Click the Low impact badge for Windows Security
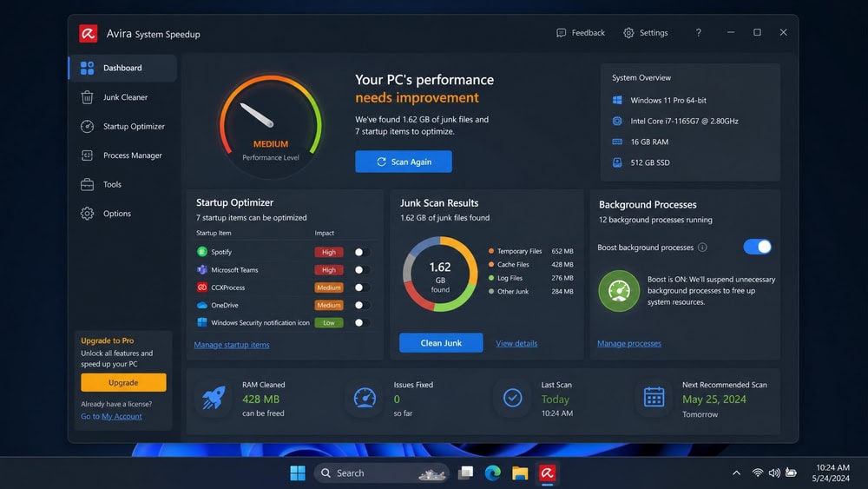 [329, 323]
